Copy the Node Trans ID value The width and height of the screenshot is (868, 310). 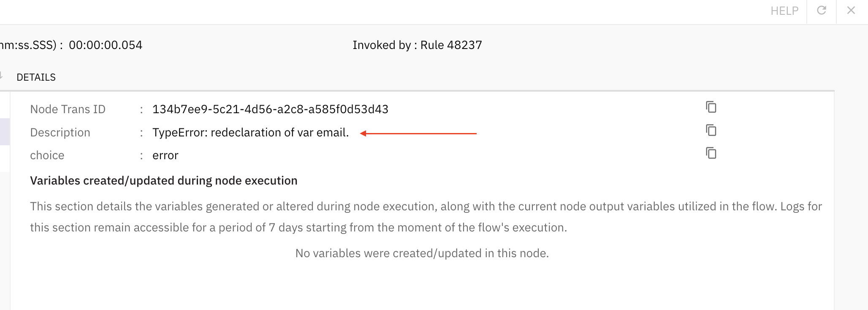(x=711, y=107)
